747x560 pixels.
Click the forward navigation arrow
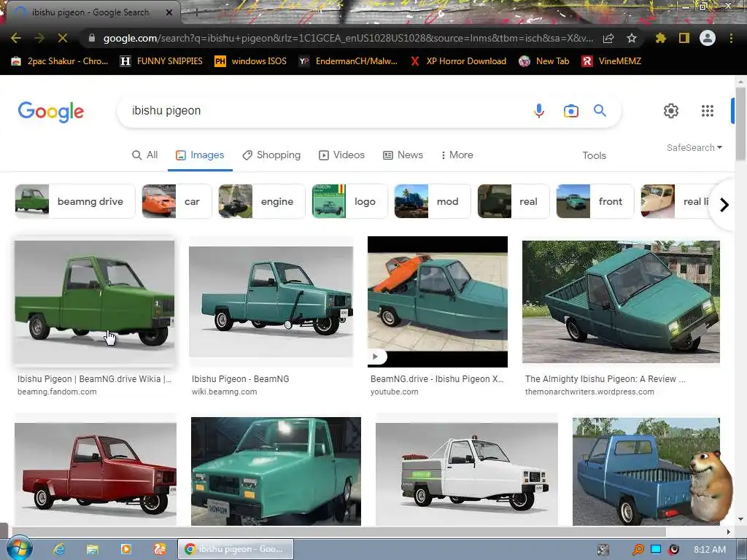pyautogui.click(x=39, y=38)
